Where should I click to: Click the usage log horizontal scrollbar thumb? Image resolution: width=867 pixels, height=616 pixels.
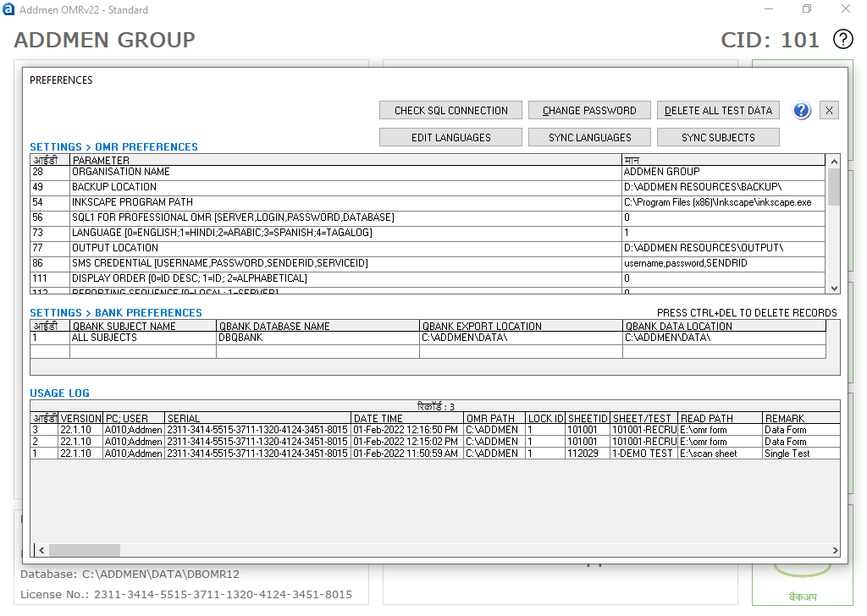point(85,550)
